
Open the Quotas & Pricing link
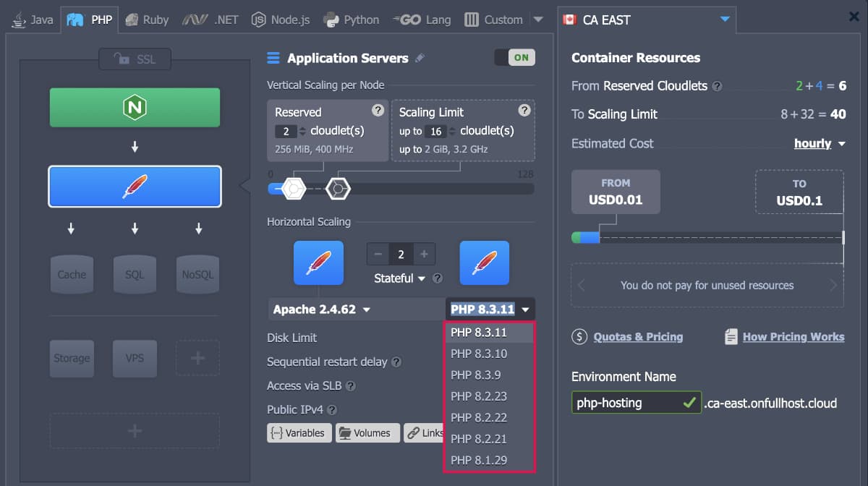[x=637, y=337]
